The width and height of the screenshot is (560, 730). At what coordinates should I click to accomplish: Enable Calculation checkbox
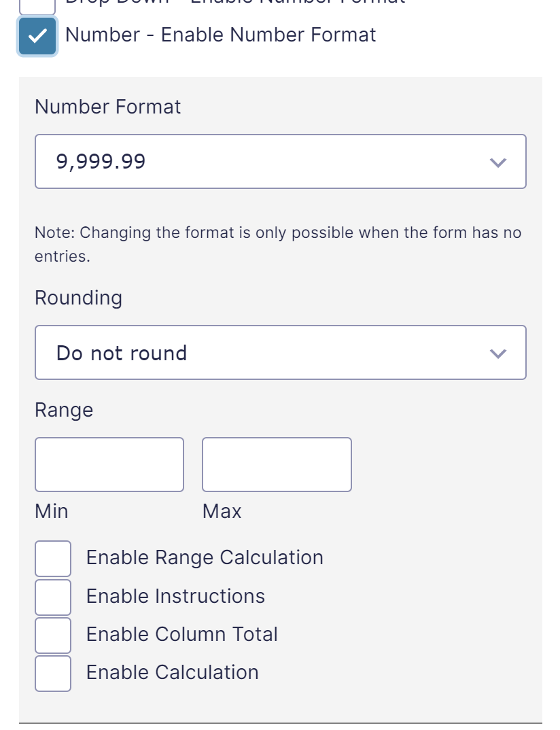(x=53, y=673)
